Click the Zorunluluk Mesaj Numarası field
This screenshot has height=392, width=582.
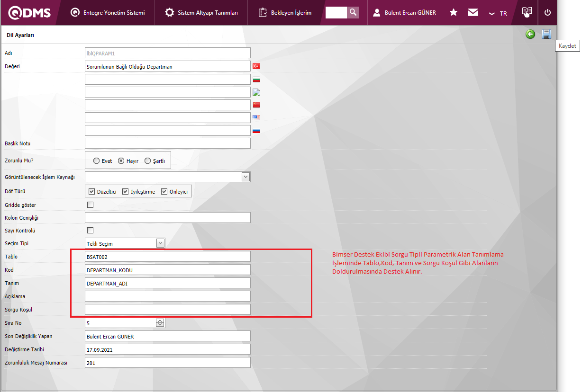pos(168,363)
